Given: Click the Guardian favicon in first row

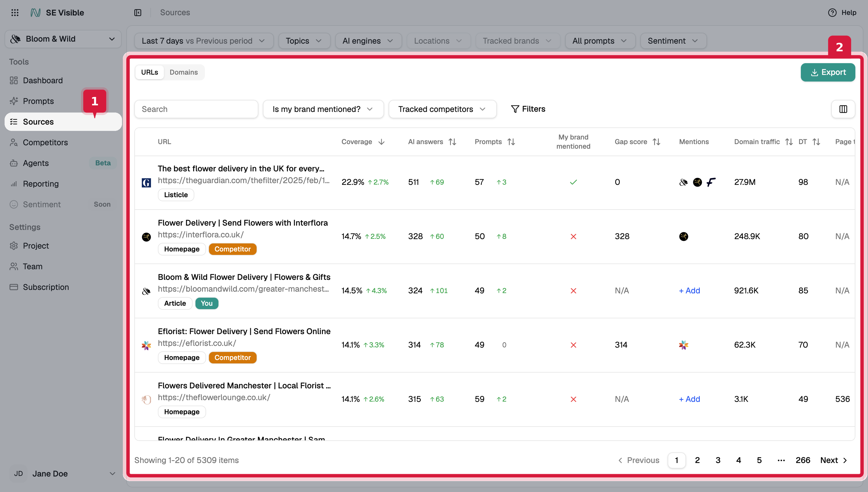Looking at the screenshot, I should (x=146, y=183).
